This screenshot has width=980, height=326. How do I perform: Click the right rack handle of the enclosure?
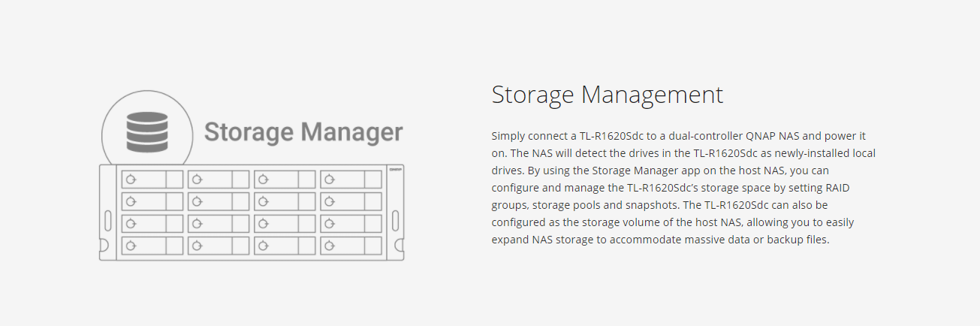(396, 222)
